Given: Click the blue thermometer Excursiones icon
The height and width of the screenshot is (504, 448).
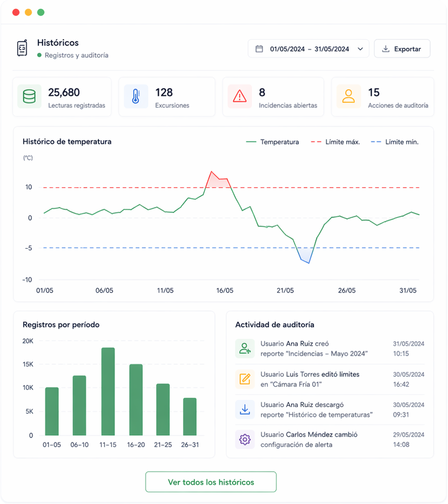Looking at the screenshot, I should click(x=136, y=96).
